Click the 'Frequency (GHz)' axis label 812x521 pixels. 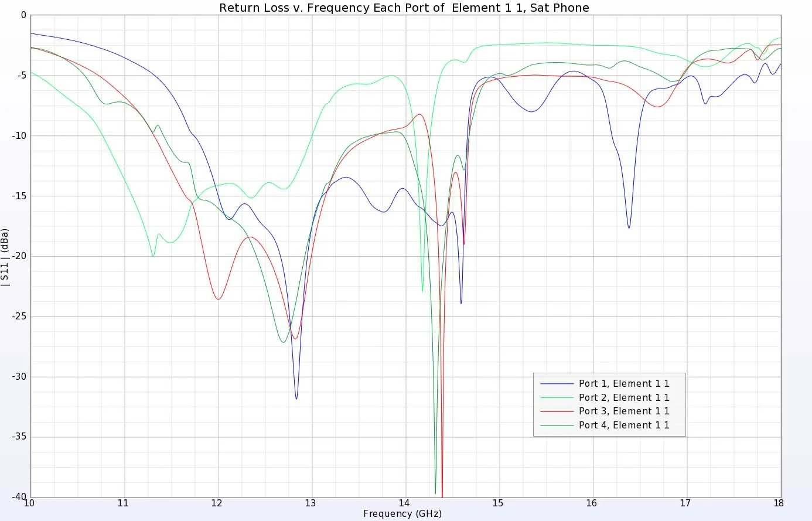point(402,513)
